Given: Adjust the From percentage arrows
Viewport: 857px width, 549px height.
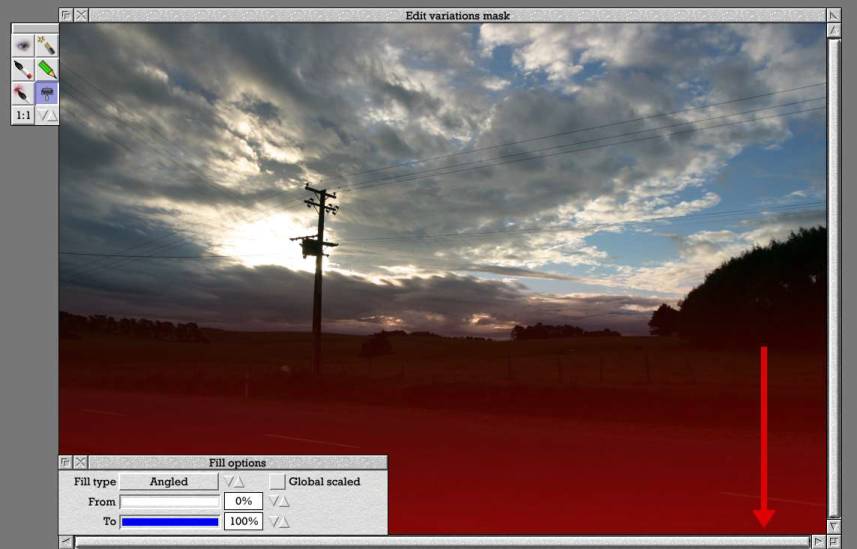Looking at the screenshot, I should (279, 501).
